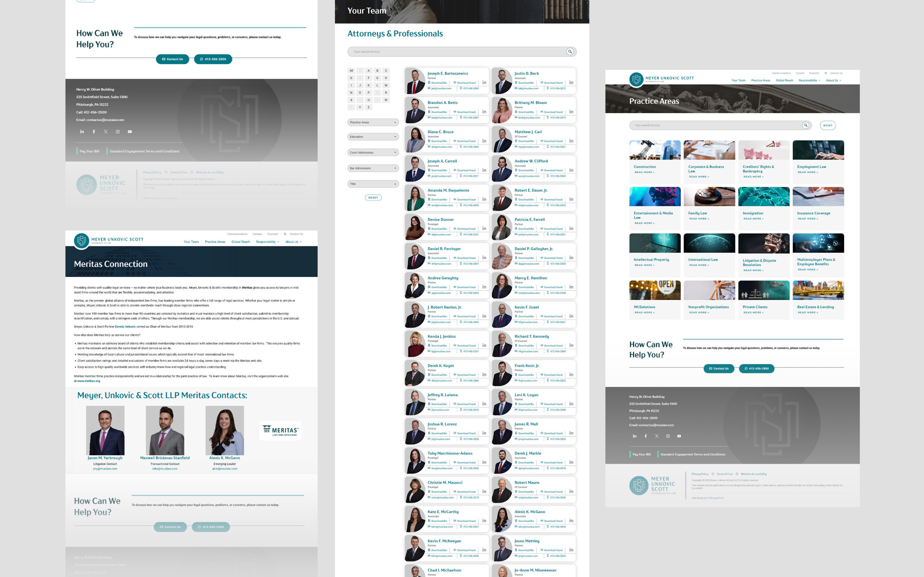Image resolution: width=924 pixels, height=577 pixels.
Task: Open Joseph E. Bartoszewicz's LinkedIn icon
Action: click(x=484, y=83)
